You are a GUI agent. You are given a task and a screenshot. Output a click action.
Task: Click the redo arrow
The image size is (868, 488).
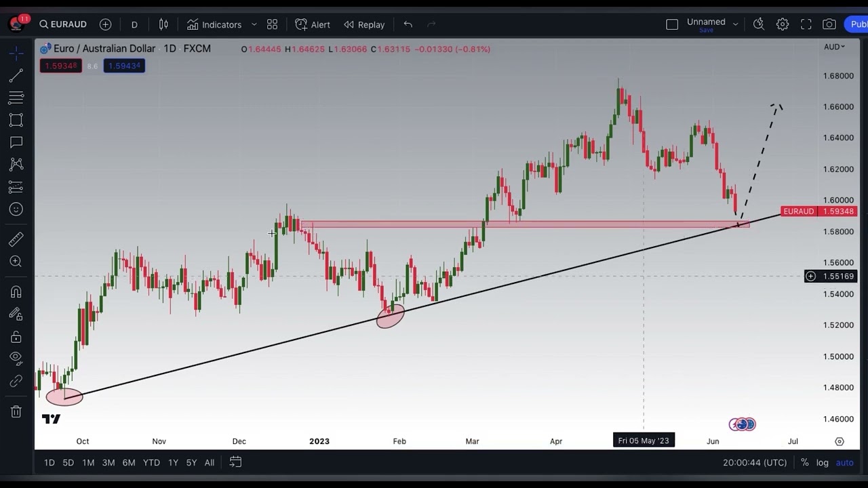(x=431, y=24)
